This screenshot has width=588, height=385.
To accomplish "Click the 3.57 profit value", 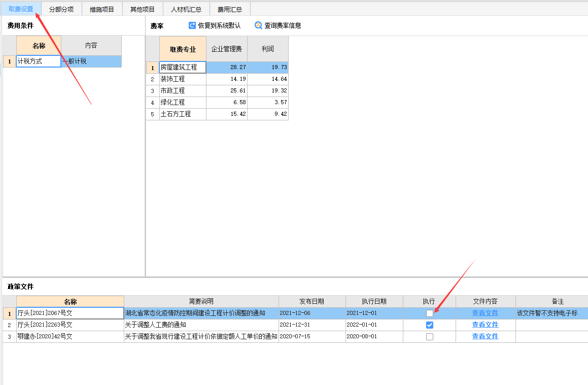I will coord(268,102).
